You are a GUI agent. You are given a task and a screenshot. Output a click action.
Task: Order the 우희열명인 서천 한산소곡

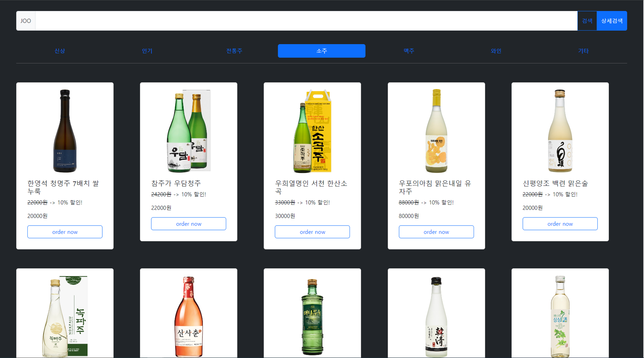coord(312,232)
